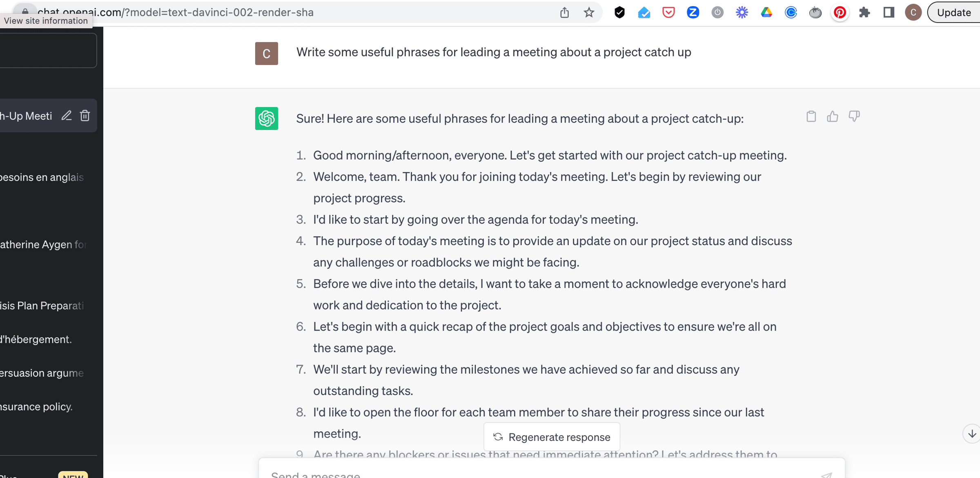This screenshot has height=478, width=980.
Task: Open the 'Crisis Plan Preparation' chat
Action: [42, 306]
